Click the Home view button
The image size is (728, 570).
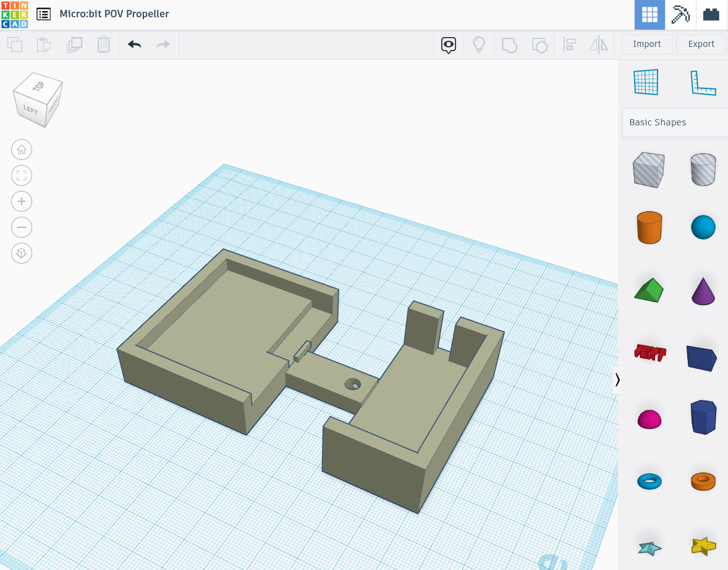coord(22,150)
